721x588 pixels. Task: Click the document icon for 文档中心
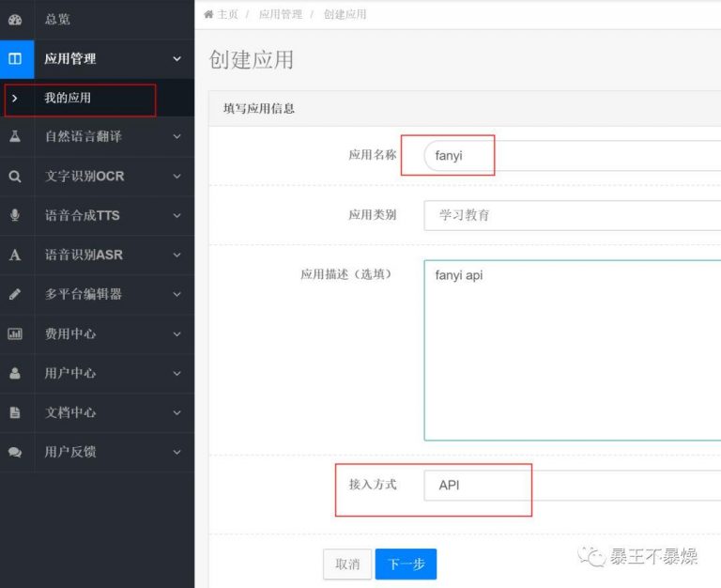point(15,412)
